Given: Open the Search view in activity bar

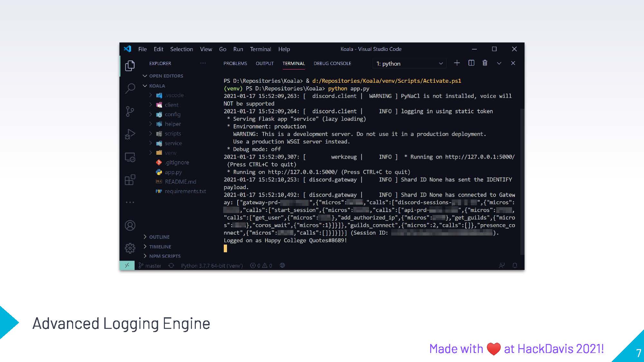Looking at the screenshot, I should click(x=130, y=88).
